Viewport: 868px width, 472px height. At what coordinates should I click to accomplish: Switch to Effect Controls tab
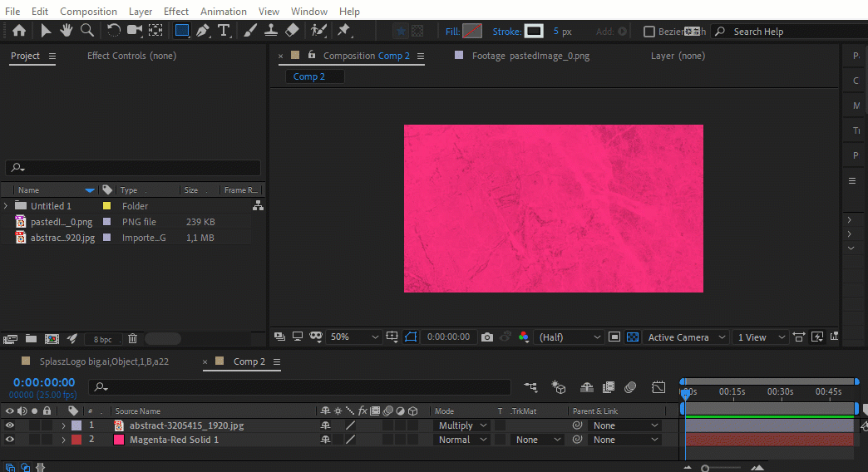coord(131,56)
